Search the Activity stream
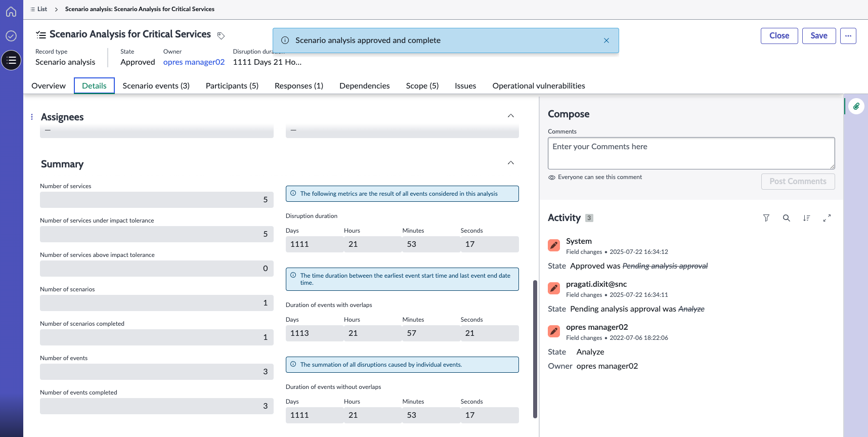 click(787, 218)
